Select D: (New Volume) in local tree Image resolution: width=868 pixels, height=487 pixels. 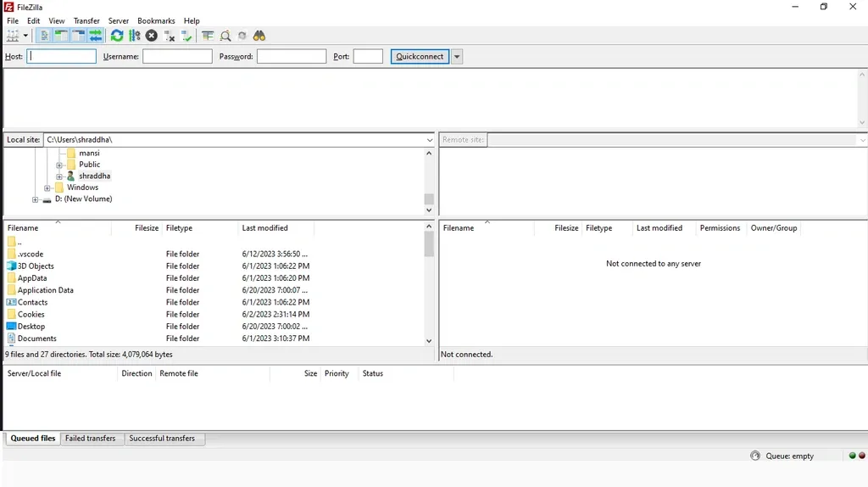pyautogui.click(x=83, y=199)
